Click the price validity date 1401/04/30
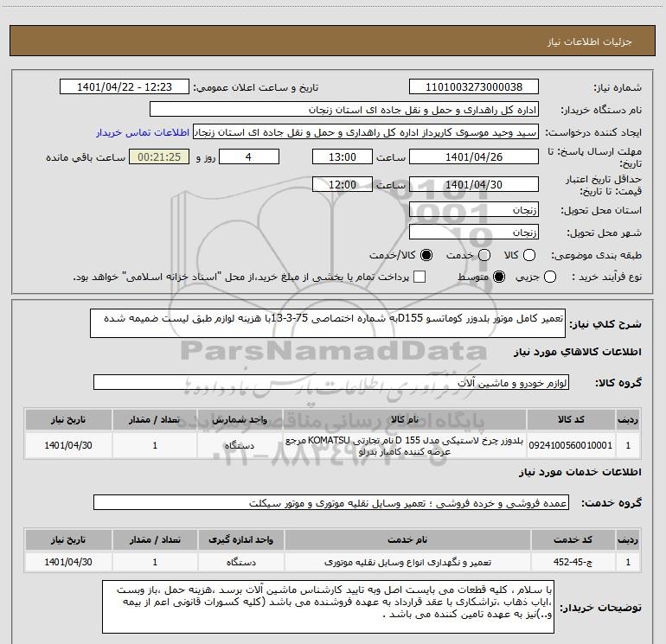This screenshot has width=666, height=644. coord(474,185)
